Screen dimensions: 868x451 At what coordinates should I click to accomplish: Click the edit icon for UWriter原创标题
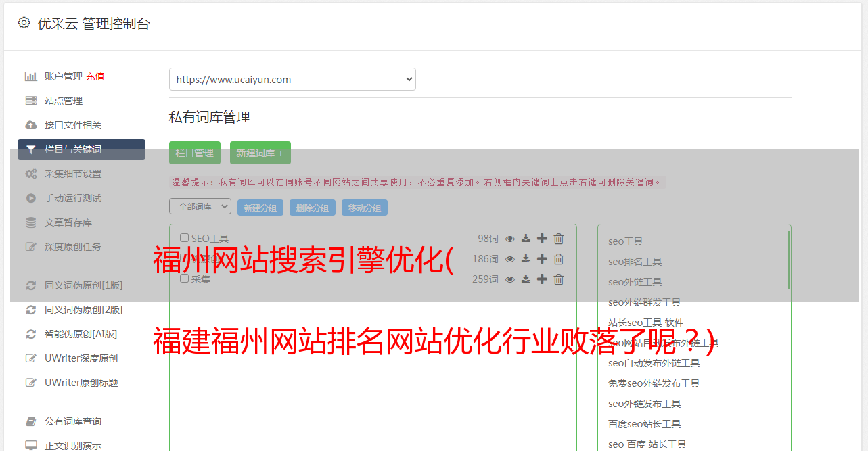[30, 383]
